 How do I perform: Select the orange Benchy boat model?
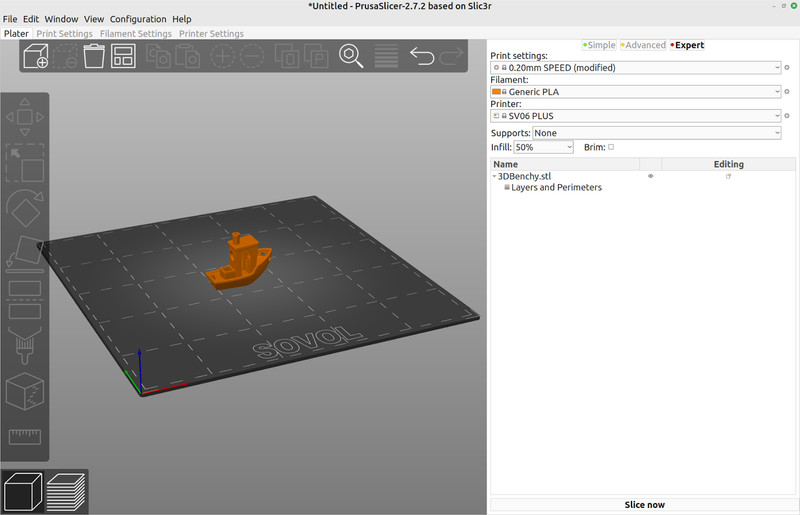(239, 265)
